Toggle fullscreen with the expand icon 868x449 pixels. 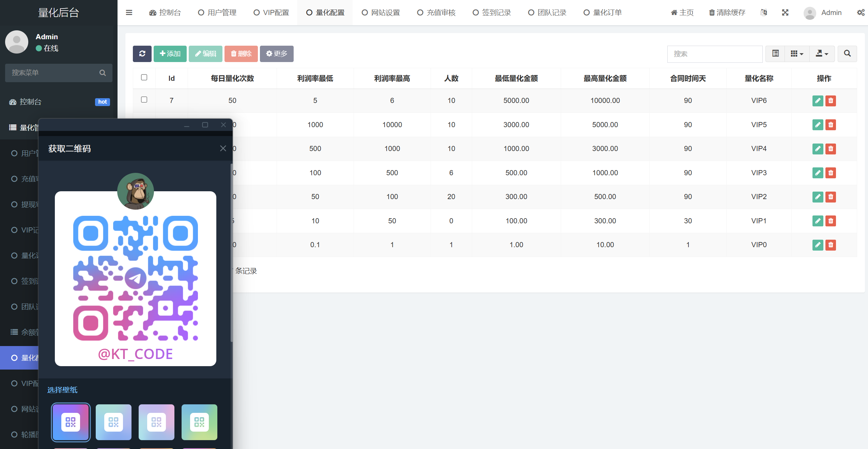pyautogui.click(x=785, y=13)
